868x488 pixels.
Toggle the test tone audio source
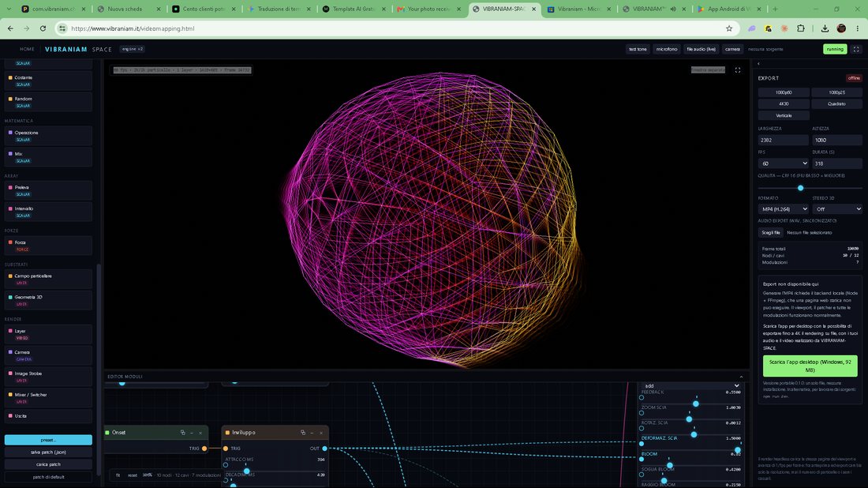(638, 49)
